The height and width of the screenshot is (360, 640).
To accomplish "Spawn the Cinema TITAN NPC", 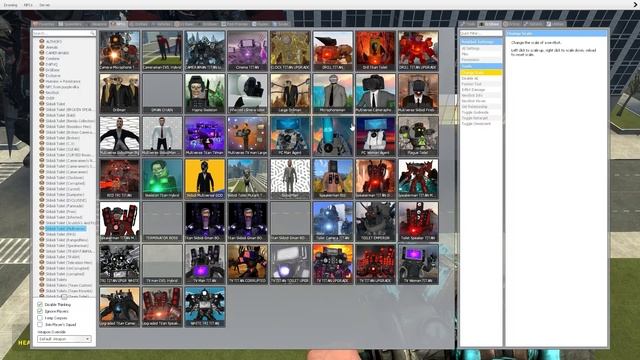I will coord(247,51).
